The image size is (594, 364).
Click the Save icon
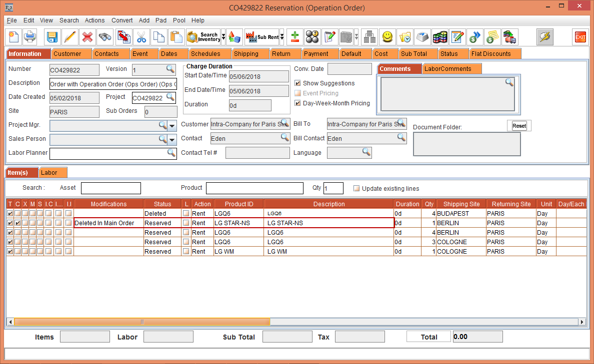tap(52, 37)
